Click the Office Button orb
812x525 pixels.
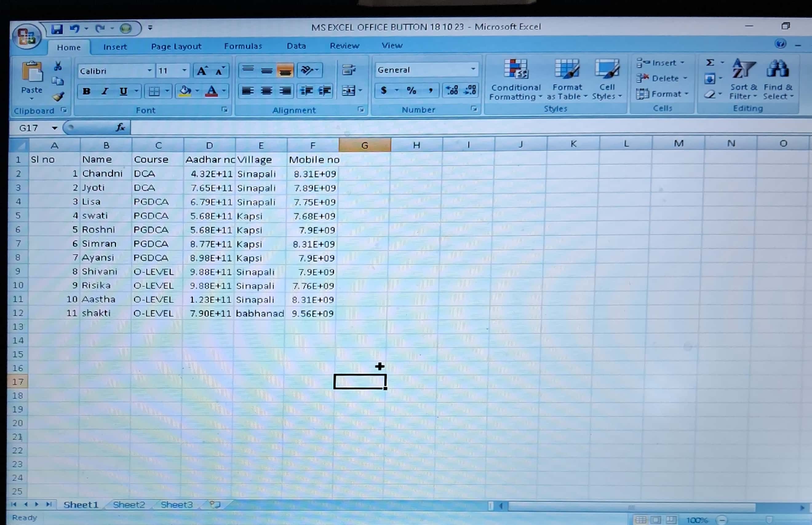(x=26, y=37)
